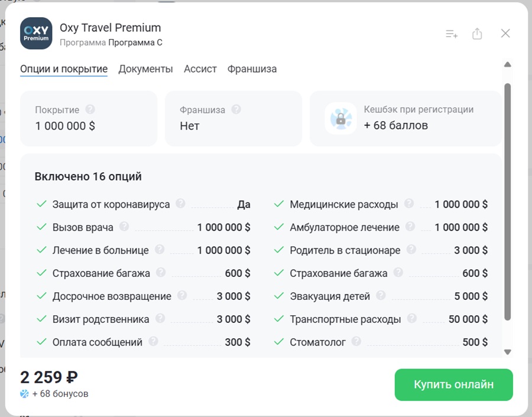532x417 pixels.
Task: Show help for Транспортные расходы
Action: point(412,318)
